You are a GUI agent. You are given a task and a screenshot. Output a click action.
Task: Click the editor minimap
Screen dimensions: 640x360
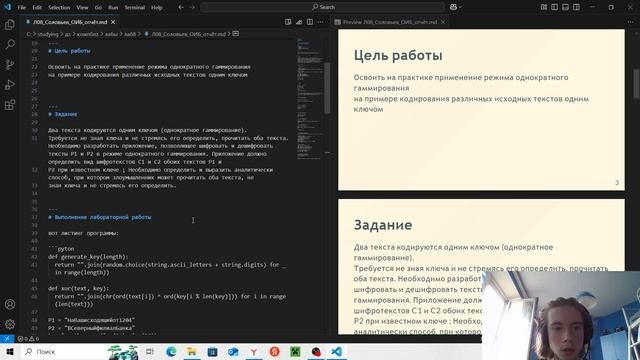(310, 98)
